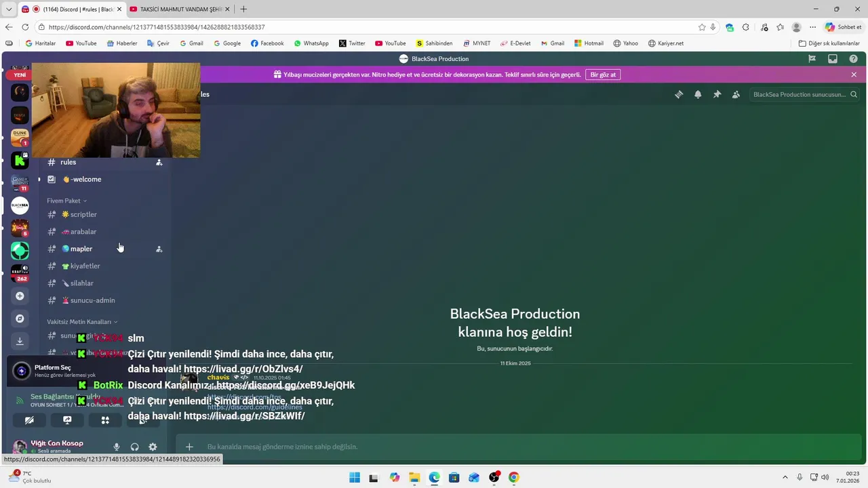Open the kıyafetler channel
868x488 pixels.
(x=104, y=266)
